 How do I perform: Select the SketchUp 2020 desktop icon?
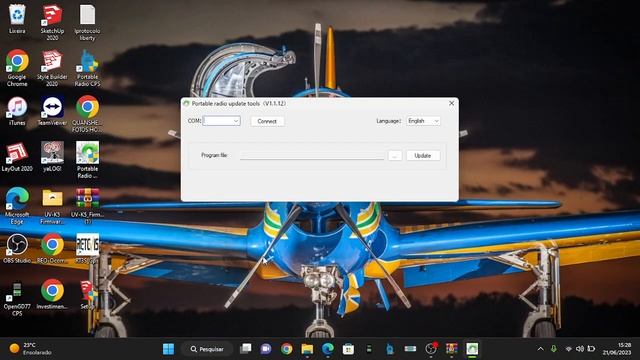coord(52,22)
